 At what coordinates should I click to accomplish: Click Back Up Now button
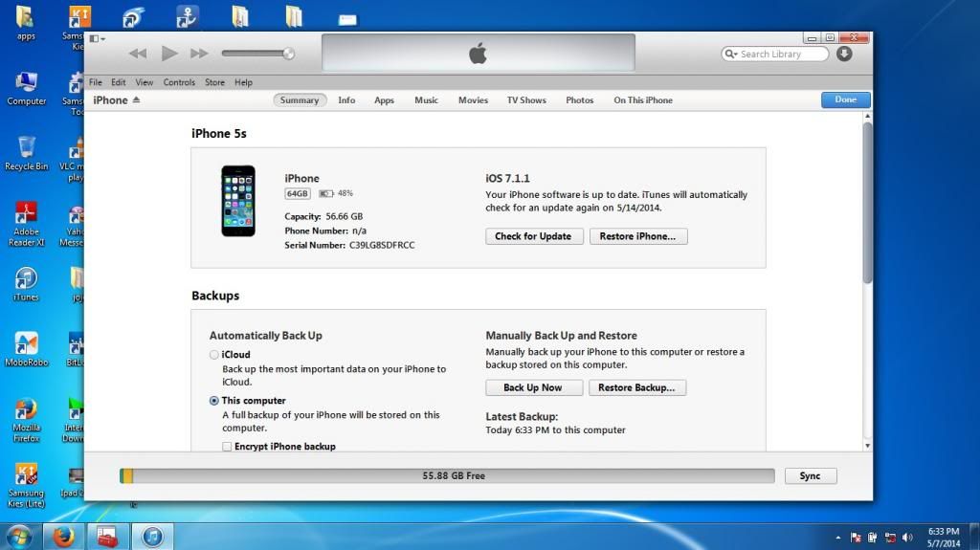click(x=534, y=387)
